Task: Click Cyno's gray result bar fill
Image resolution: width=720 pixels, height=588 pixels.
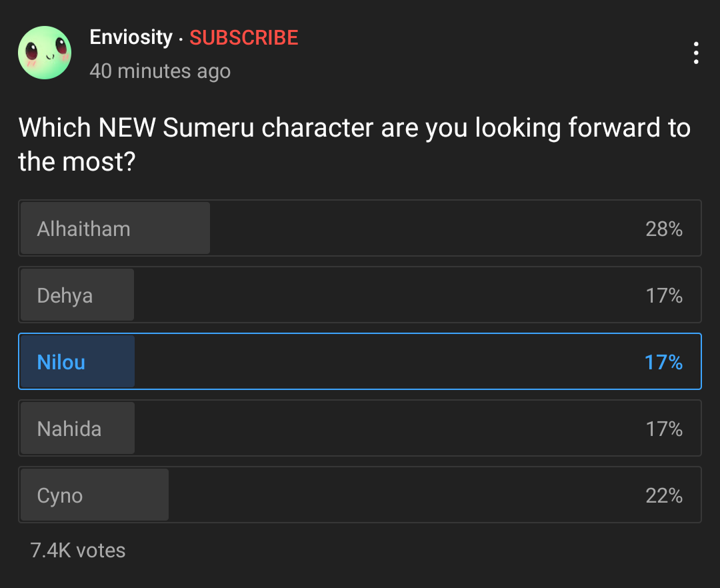Action: pos(95,495)
